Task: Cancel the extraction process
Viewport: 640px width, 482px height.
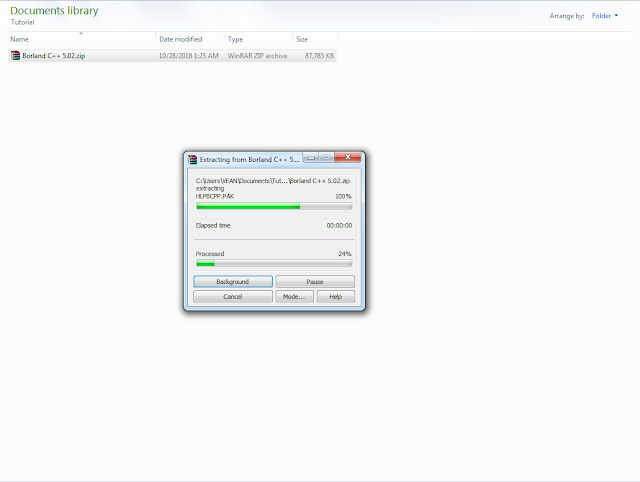Action: tap(233, 297)
